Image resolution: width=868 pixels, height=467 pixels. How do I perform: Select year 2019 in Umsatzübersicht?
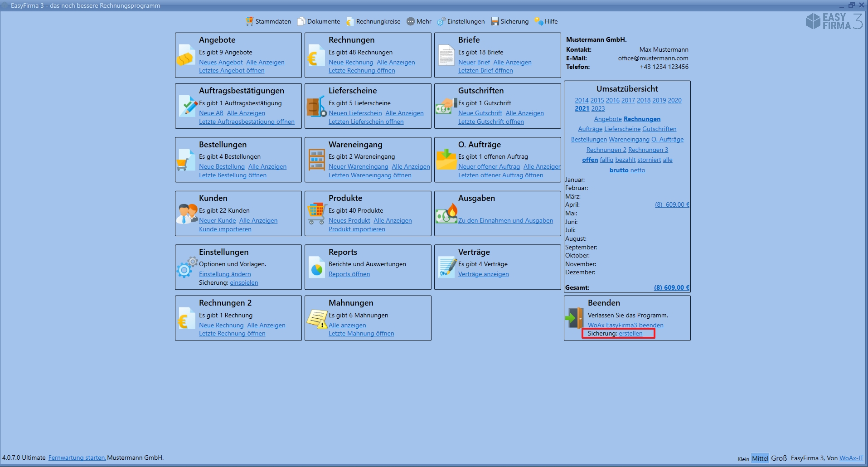coord(659,100)
